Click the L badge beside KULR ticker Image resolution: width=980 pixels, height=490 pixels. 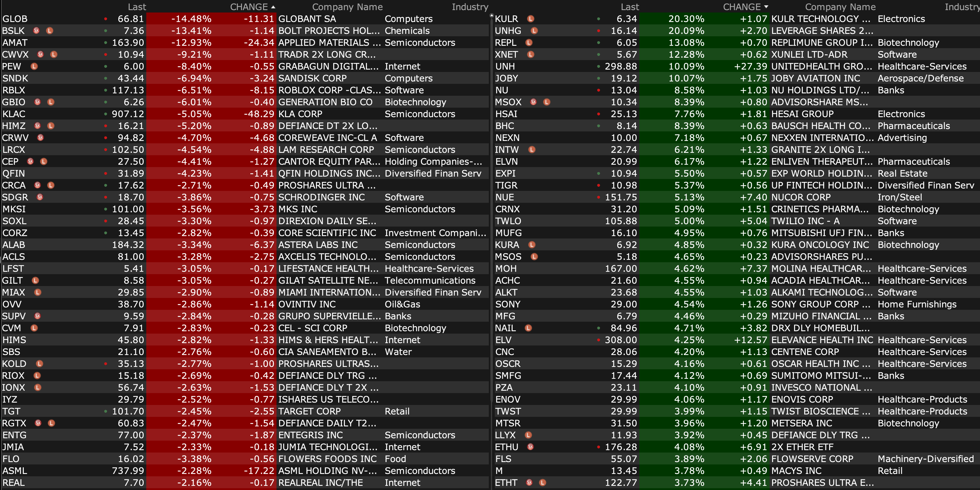coord(531,19)
